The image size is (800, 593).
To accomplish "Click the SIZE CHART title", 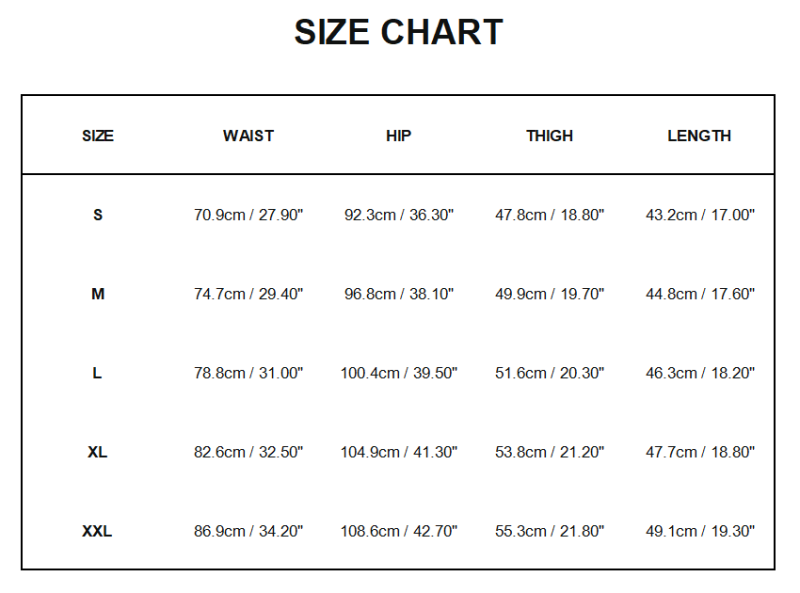I will [398, 32].
